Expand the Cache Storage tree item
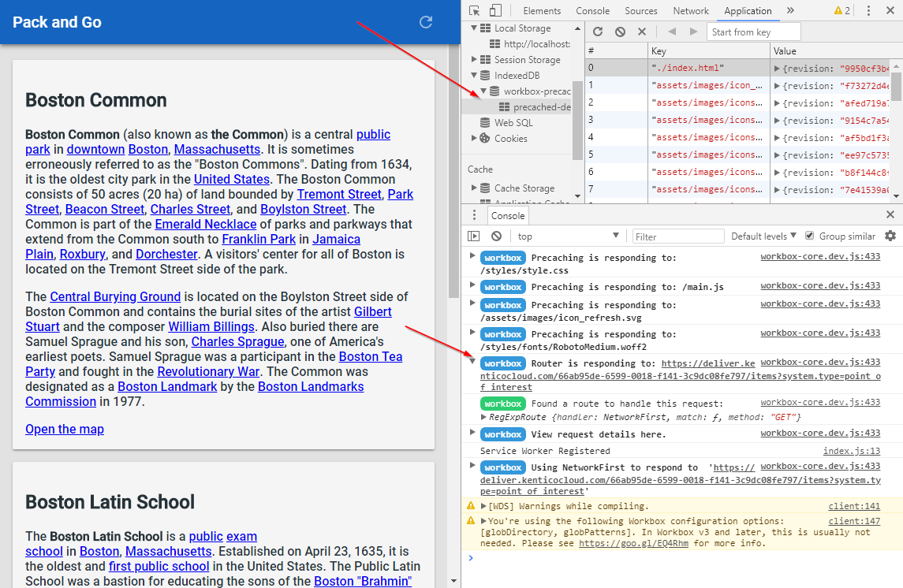This screenshot has height=588, width=903. tap(475, 188)
